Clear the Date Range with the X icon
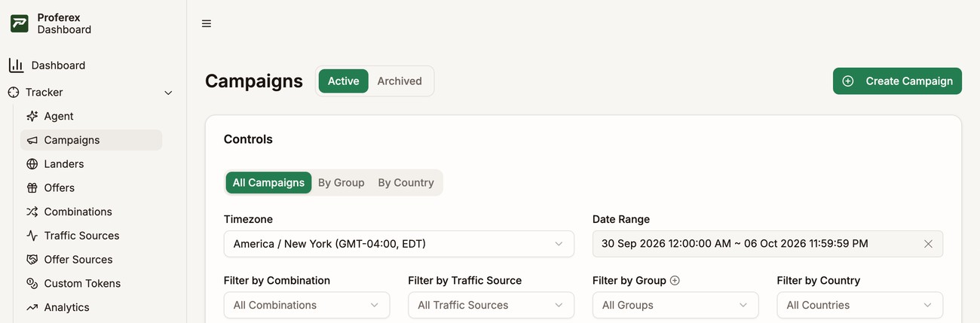Image resolution: width=980 pixels, height=323 pixels. (928, 244)
